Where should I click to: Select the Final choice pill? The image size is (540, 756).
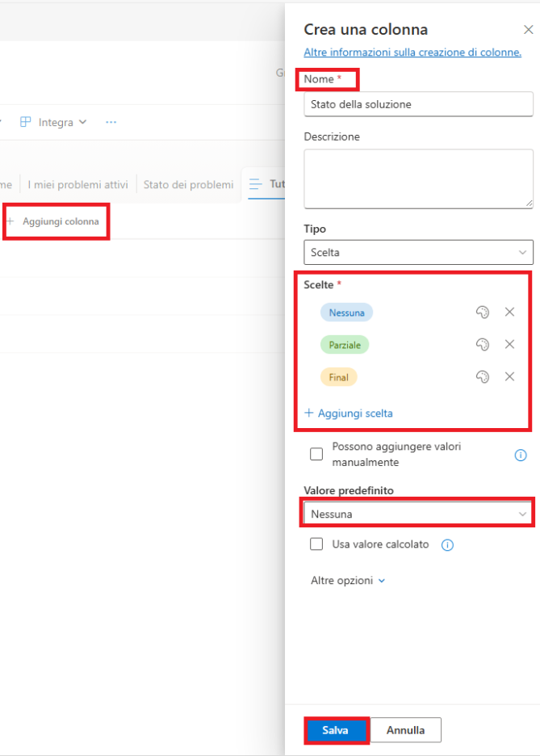[x=339, y=377]
